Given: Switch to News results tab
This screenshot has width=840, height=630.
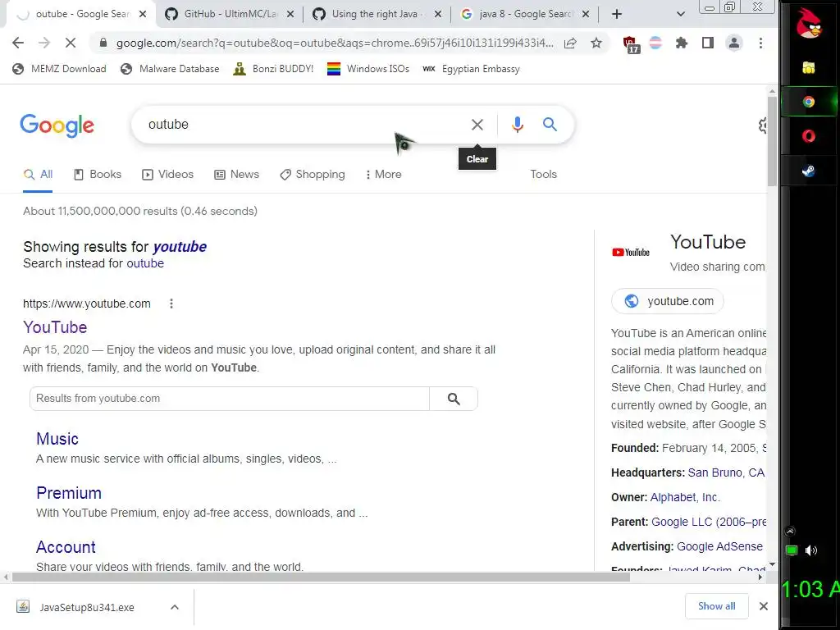Looking at the screenshot, I should click(237, 174).
